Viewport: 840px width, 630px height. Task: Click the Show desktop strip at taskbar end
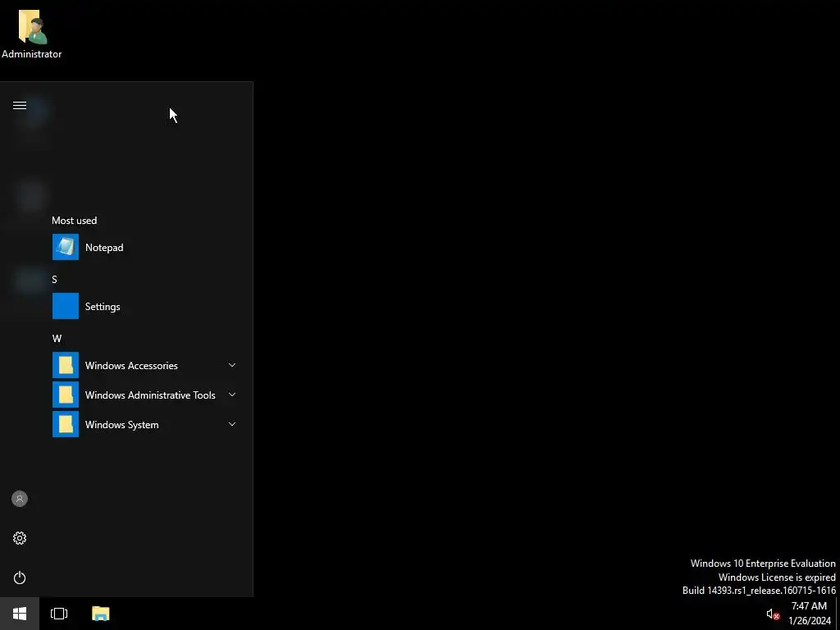(838, 614)
